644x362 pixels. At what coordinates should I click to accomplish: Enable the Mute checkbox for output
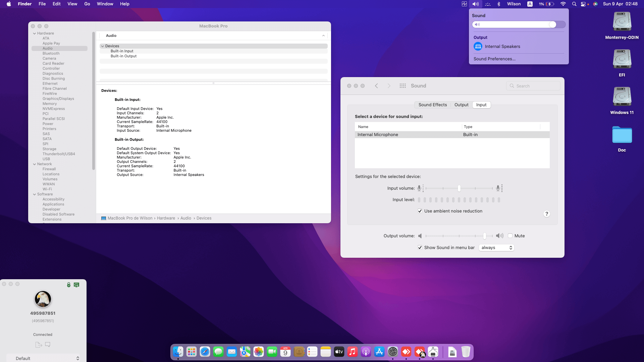point(510,236)
